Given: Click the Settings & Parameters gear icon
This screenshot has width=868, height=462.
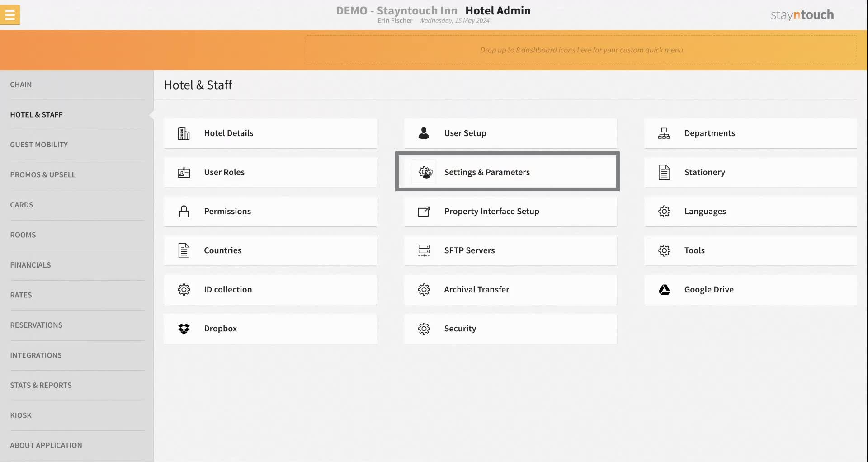Looking at the screenshot, I should pos(424,172).
